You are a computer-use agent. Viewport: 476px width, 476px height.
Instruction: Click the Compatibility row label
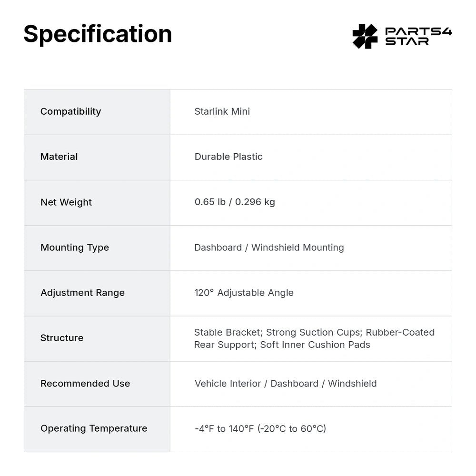[x=71, y=111]
